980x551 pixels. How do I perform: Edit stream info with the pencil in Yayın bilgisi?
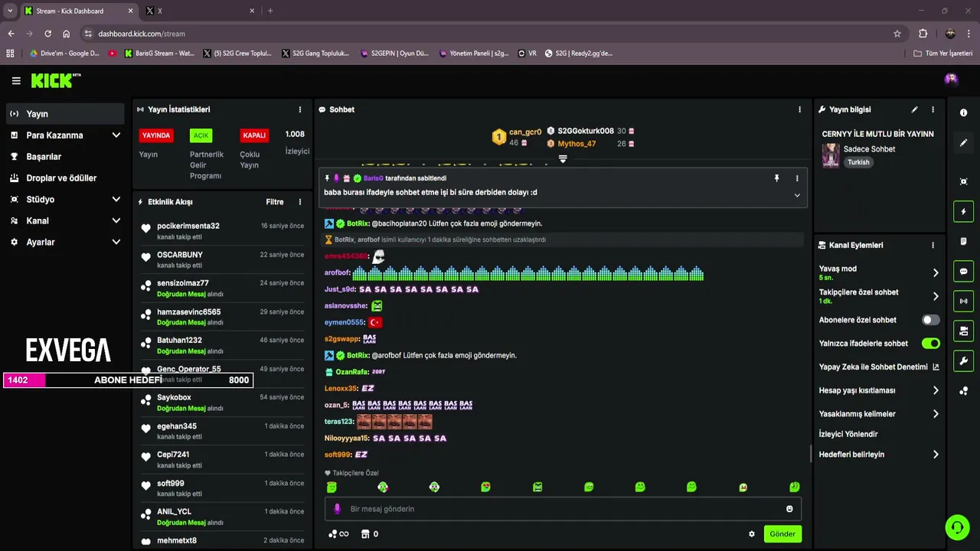point(914,109)
